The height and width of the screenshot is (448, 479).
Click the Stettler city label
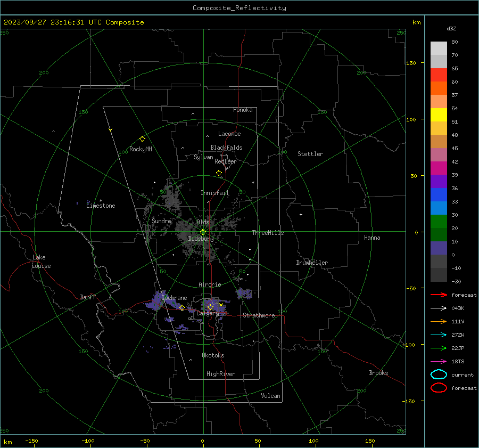point(310,154)
